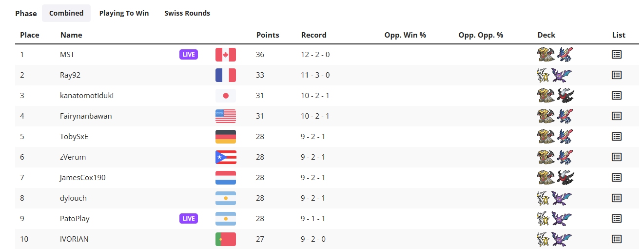Click MST's purple LIVE badge

[x=189, y=55]
